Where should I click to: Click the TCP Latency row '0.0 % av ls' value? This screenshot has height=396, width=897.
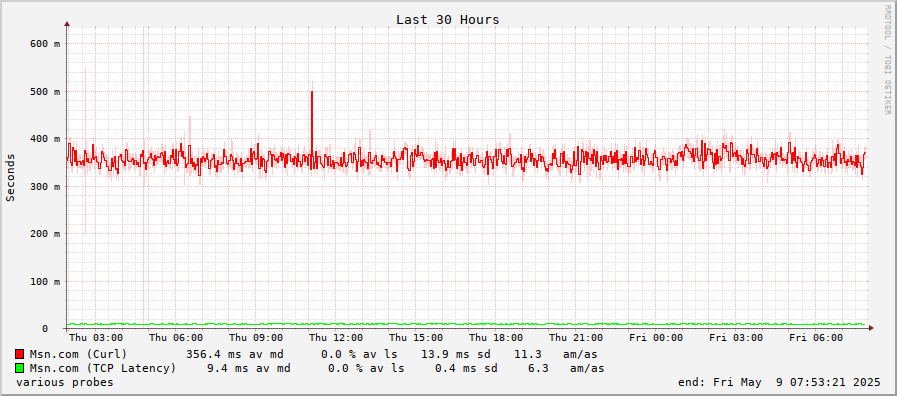tap(366, 369)
